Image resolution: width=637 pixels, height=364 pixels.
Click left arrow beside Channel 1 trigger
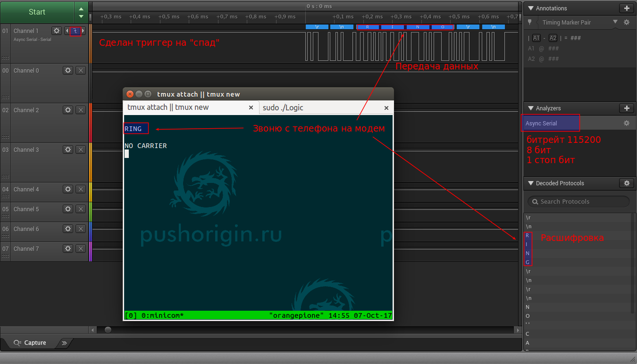[67, 30]
